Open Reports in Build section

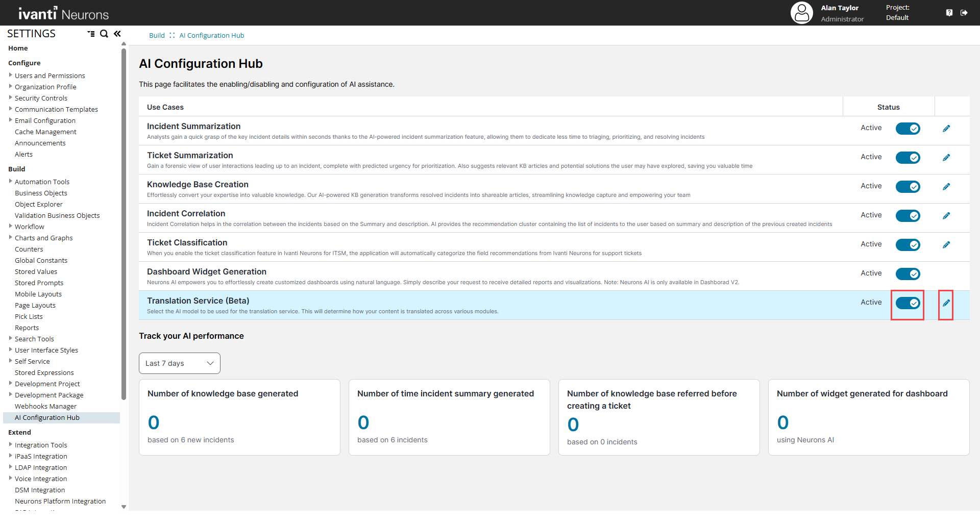[x=27, y=328]
